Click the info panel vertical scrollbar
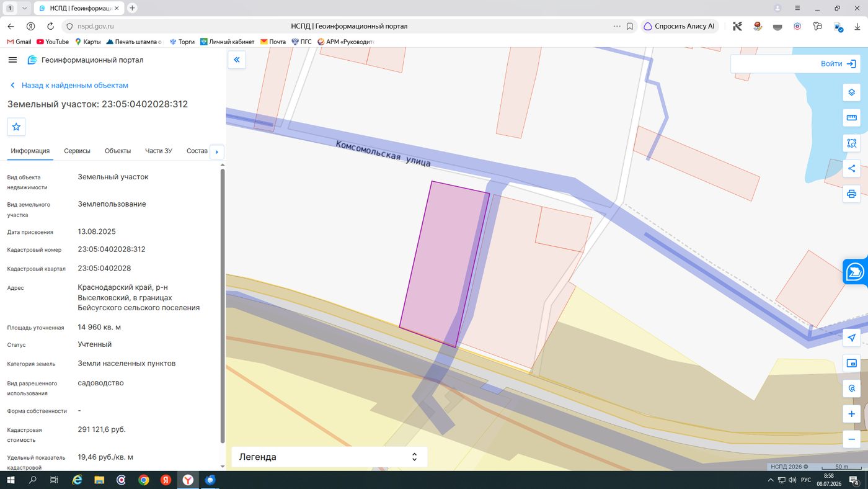This screenshot has height=489, width=868. coord(223,306)
